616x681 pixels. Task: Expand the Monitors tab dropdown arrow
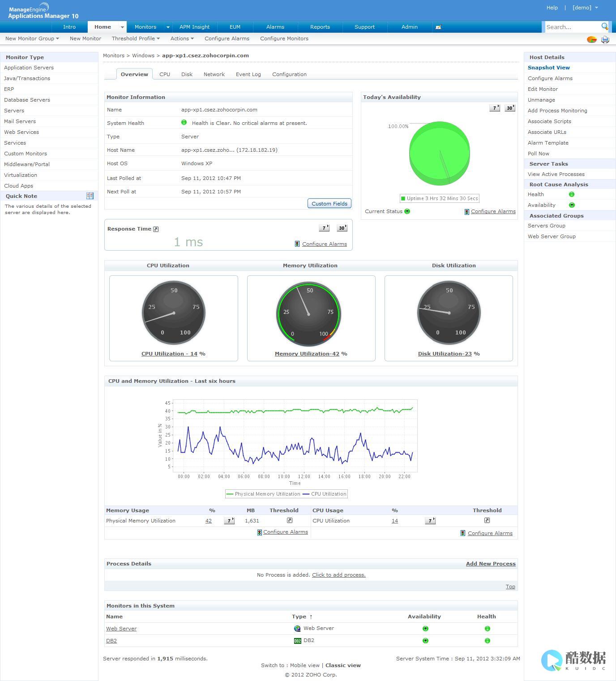pos(168,27)
